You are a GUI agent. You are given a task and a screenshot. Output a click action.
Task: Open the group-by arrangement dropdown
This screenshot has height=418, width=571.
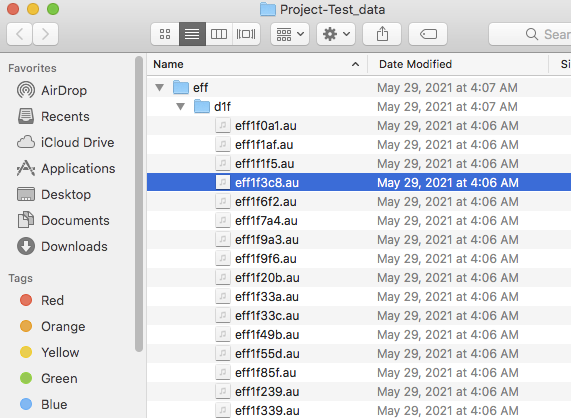pos(290,34)
